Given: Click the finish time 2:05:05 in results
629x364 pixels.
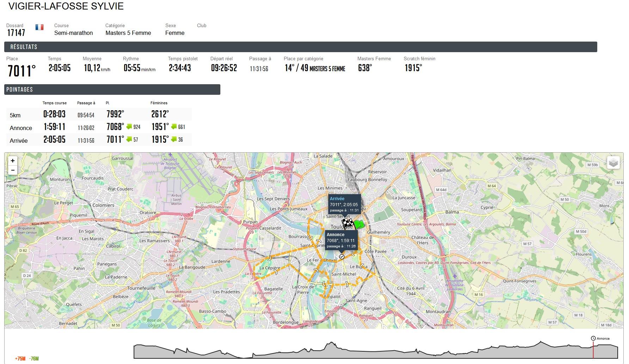Looking at the screenshot, I should [60, 68].
